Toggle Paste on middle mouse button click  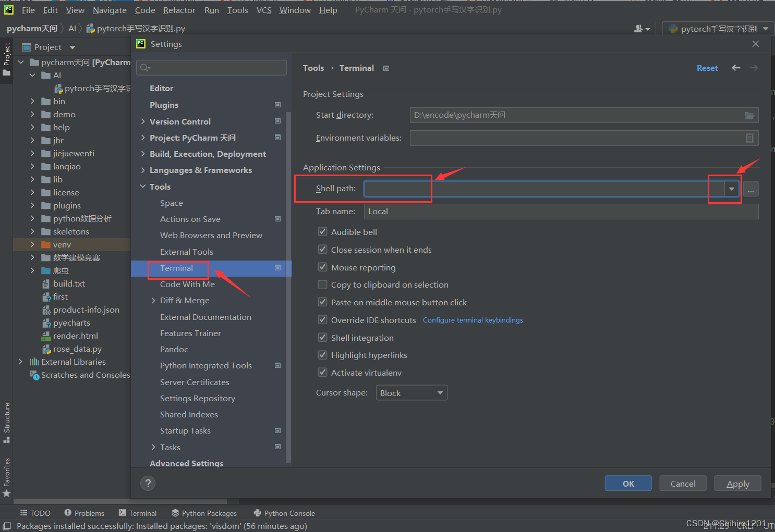[323, 302]
